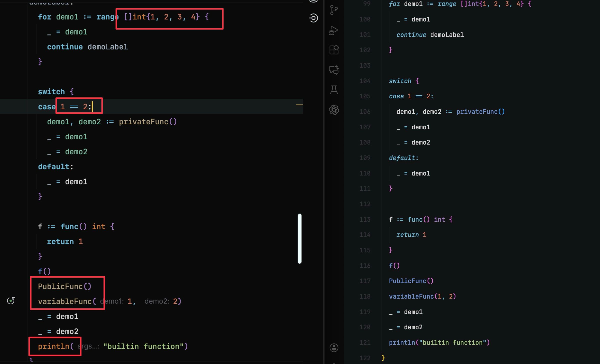Click 'PublicFunc()' on VS Code line 117
This screenshot has width=600, height=364.
411,281
